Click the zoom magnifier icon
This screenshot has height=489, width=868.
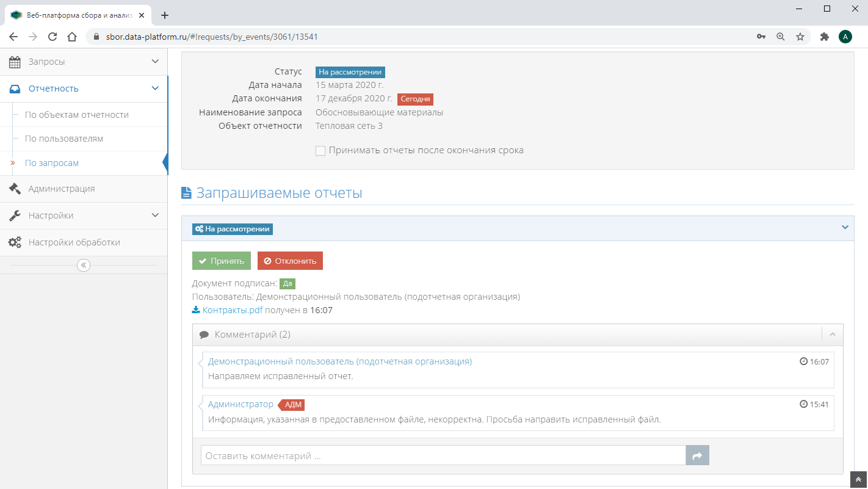(x=781, y=37)
